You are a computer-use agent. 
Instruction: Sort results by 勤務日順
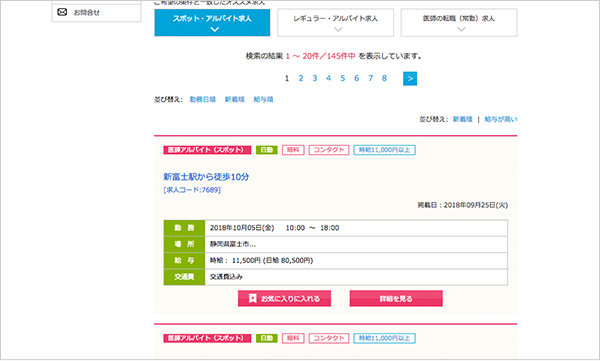[203, 99]
